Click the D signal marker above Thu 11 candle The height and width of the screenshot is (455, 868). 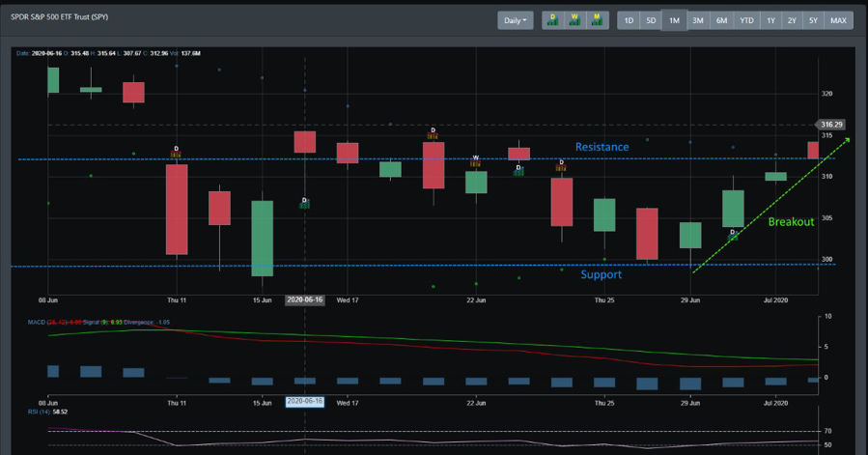click(176, 152)
